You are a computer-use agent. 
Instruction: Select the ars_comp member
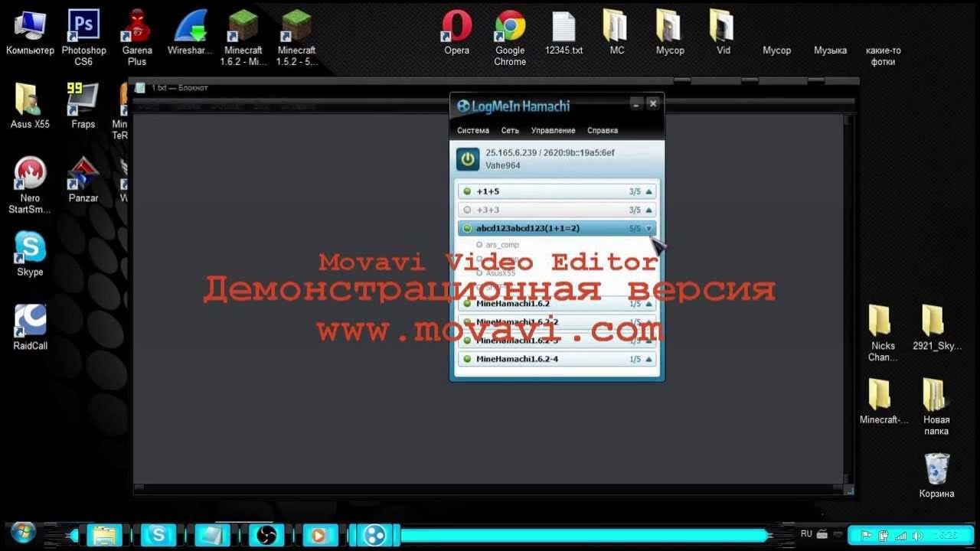pos(502,245)
